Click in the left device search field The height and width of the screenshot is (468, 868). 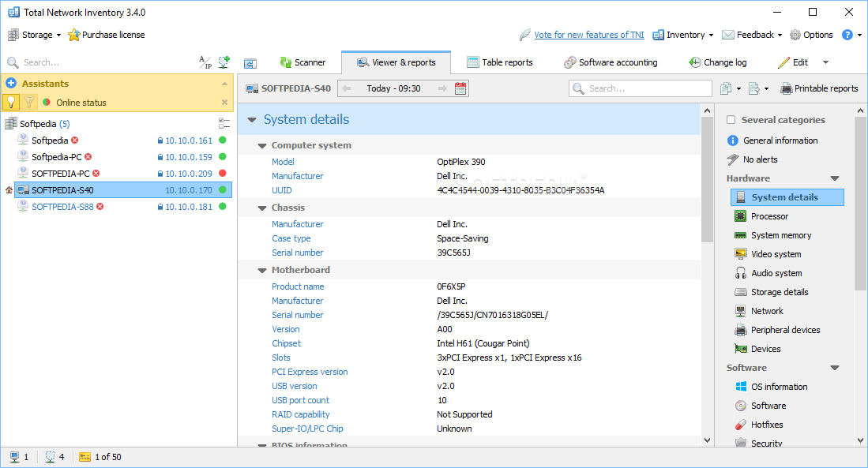coord(108,62)
